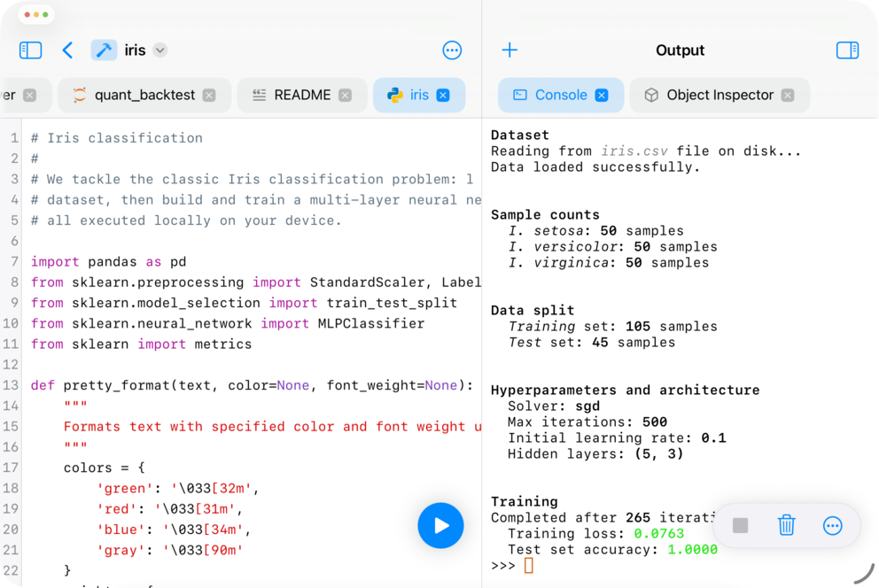Click the README document icon

259,96
